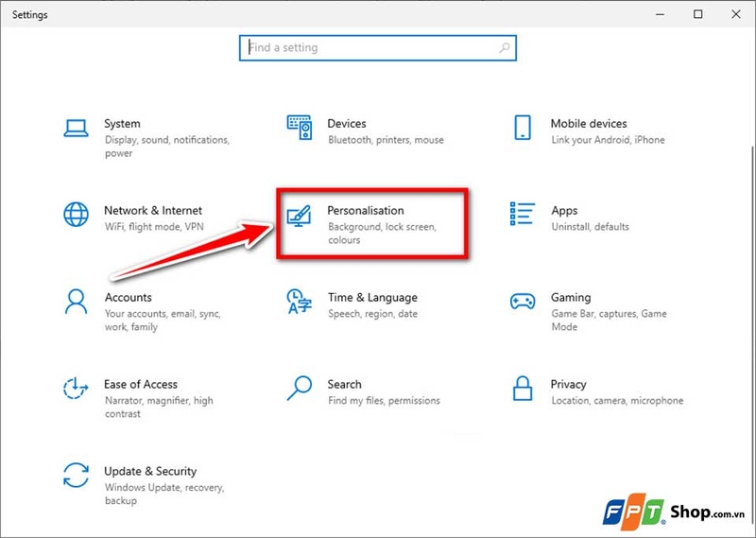Click the Mobile devices phone icon

523,128
